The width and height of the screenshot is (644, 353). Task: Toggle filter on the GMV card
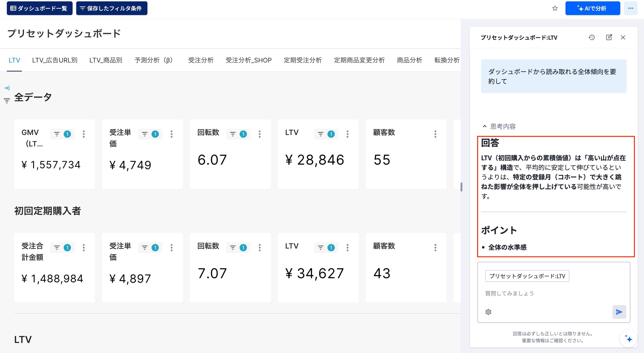[x=62, y=134]
